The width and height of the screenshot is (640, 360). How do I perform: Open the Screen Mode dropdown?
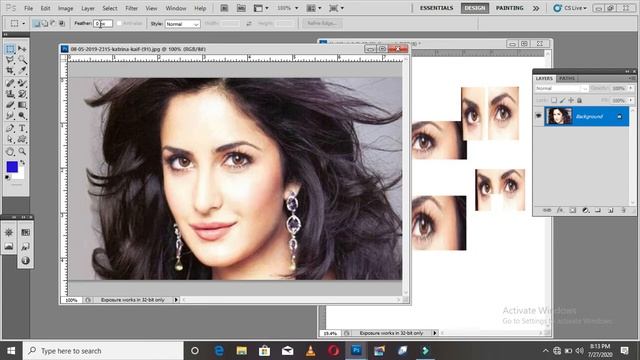click(336, 8)
